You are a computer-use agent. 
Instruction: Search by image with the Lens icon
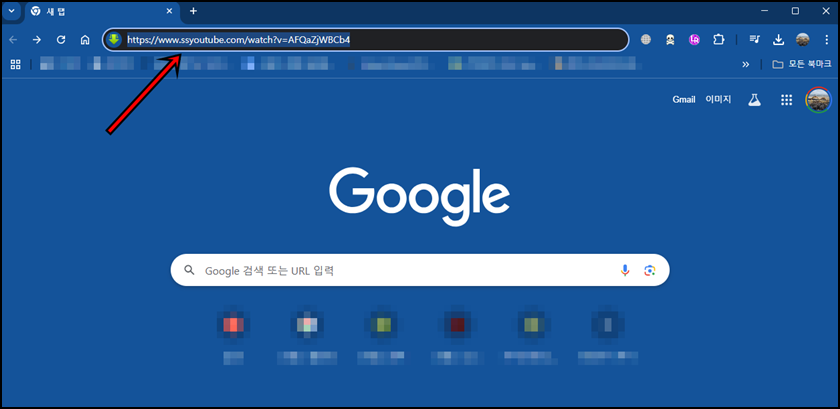650,270
